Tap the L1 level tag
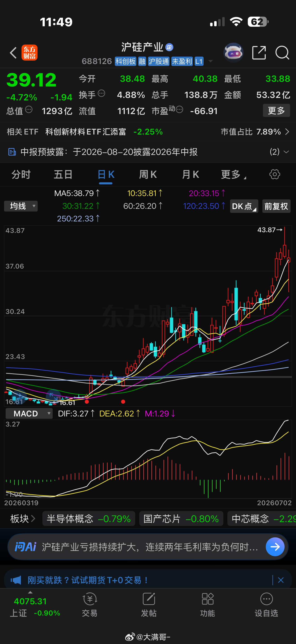Image resolution: width=296 pixels, height=644 pixels. pyautogui.click(x=199, y=61)
